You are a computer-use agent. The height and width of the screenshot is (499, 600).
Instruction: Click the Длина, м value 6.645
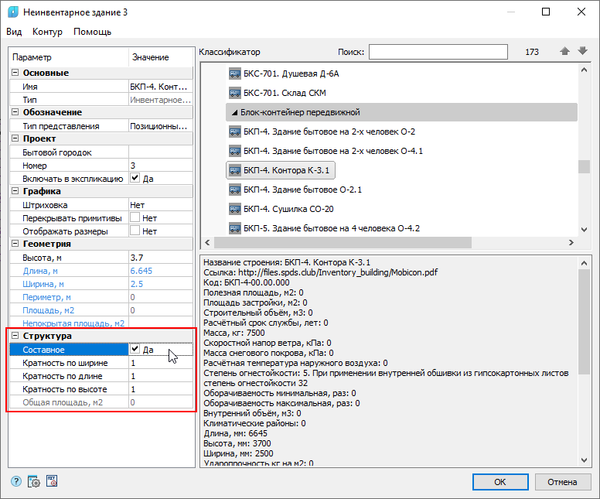click(160, 271)
